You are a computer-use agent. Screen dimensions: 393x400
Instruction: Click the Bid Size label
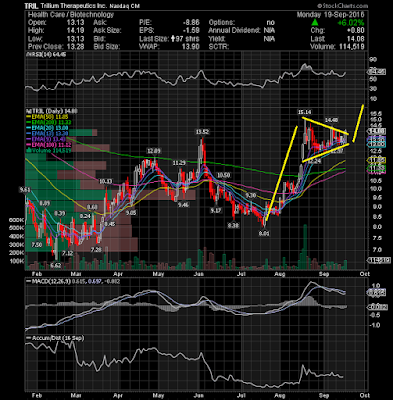click(x=107, y=47)
